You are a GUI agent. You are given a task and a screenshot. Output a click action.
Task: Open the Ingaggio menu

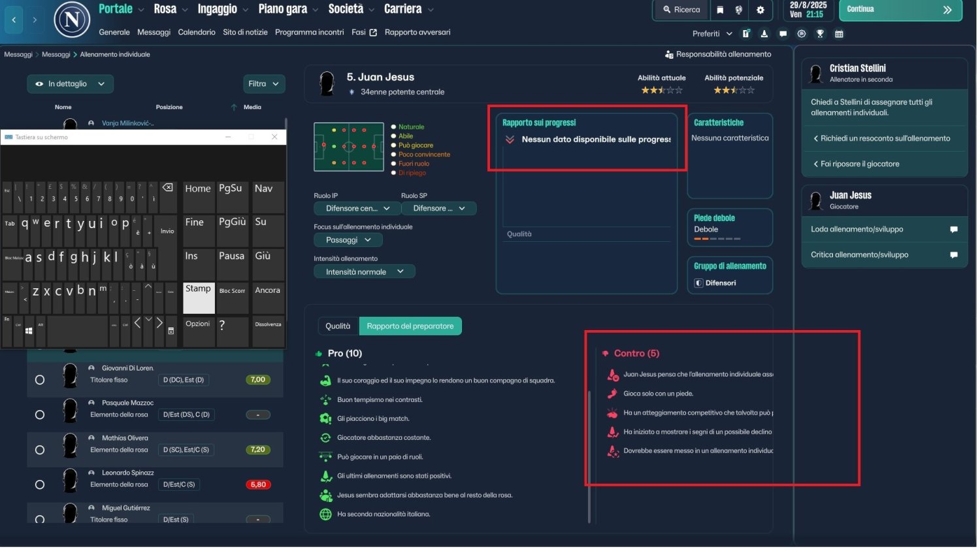click(223, 9)
